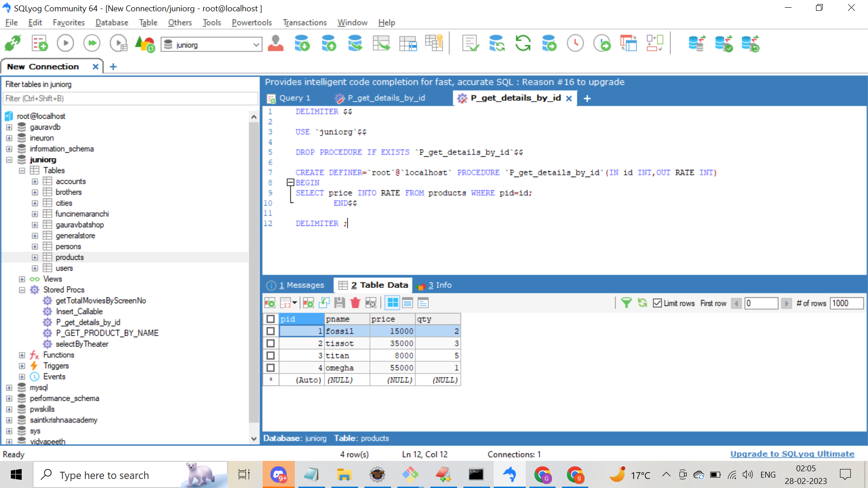The image size is (868, 488).
Task: Select the row checkbox for pid 2
Action: (x=271, y=343)
